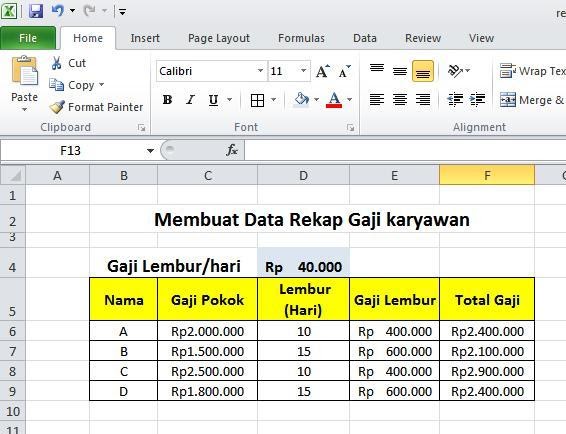Switch to the Data tab
Viewport: 566px width, 434px height.
pos(365,38)
